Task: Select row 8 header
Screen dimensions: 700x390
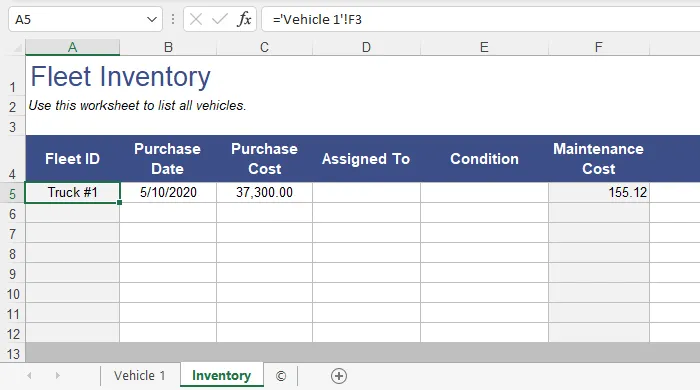Action: pos(12,254)
